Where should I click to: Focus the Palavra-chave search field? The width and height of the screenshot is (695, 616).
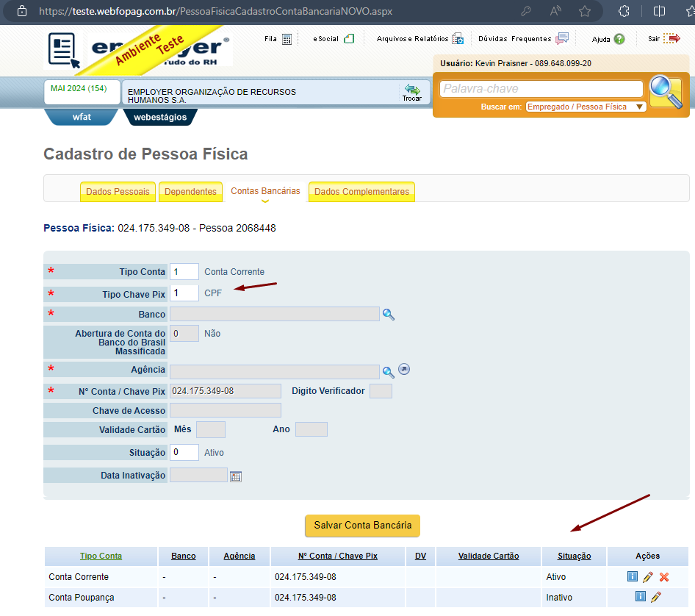[x=541, y=89]
